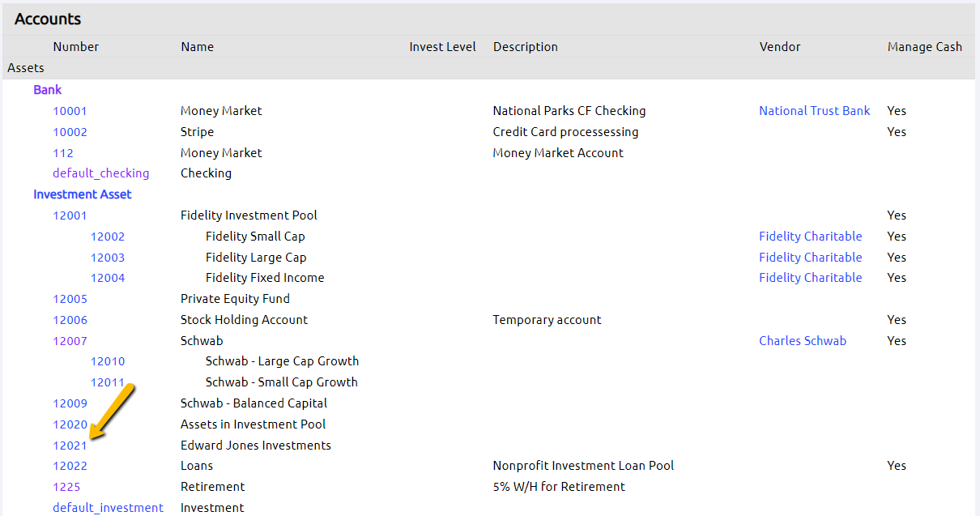Viewport: 980px width, 516px height.
Task: Click the Money Market Account description
Action: tap(558, 153)
